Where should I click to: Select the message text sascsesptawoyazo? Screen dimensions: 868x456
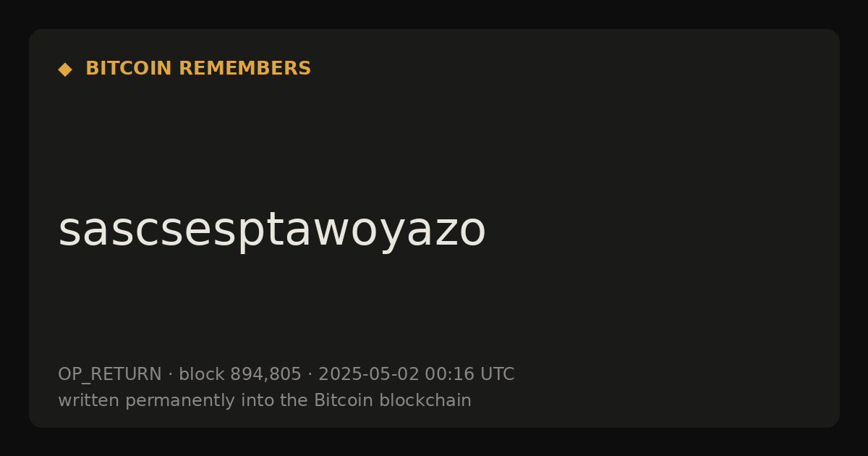(272, 230)
